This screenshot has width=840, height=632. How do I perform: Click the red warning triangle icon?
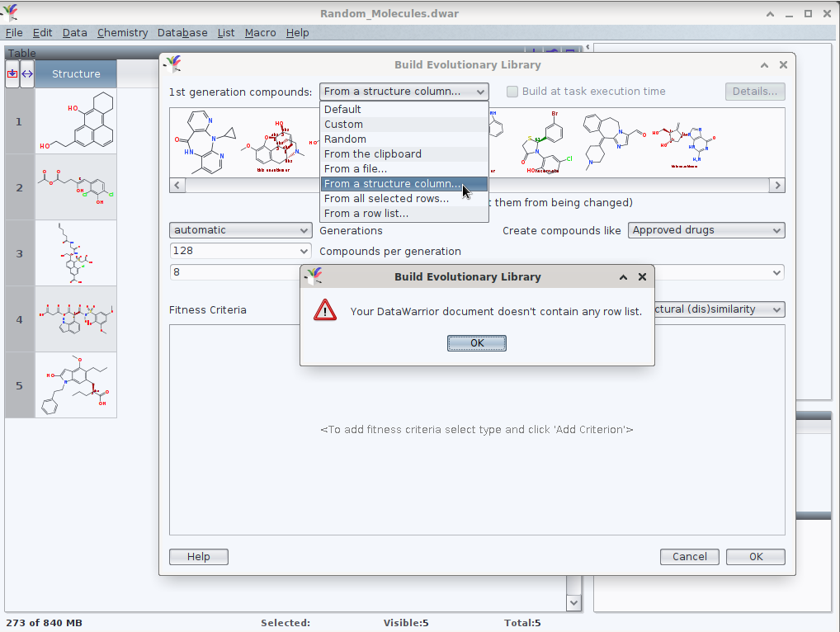tap(325, 310)
